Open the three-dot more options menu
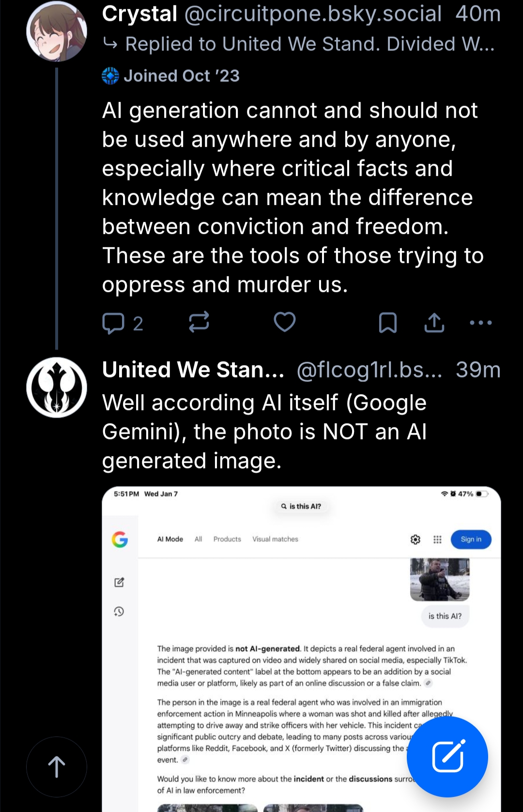The image size is (523, 812). 481,323
